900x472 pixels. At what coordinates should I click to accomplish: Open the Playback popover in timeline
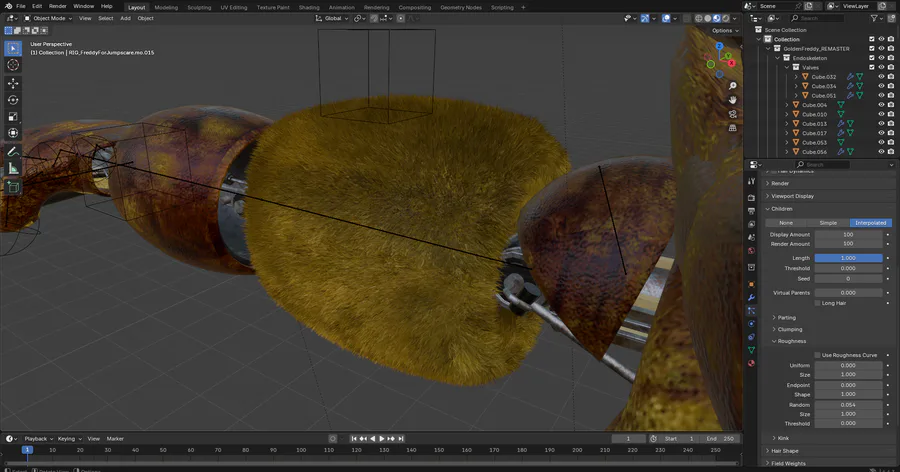(x=38, y=439)
